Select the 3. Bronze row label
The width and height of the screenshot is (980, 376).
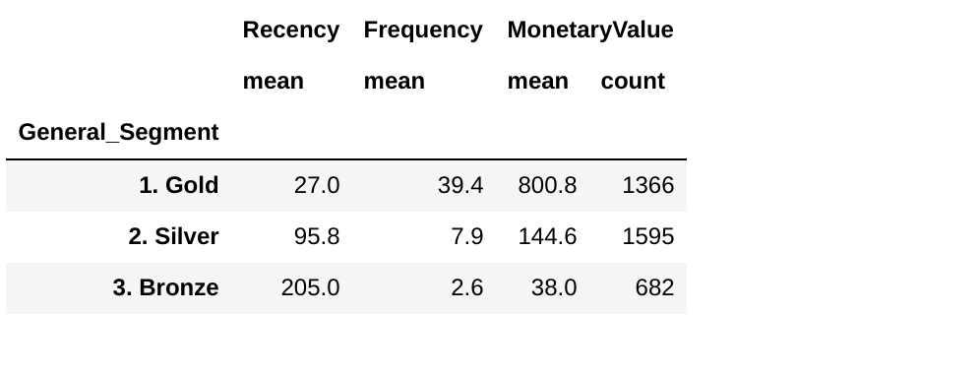tap(165, 287)
